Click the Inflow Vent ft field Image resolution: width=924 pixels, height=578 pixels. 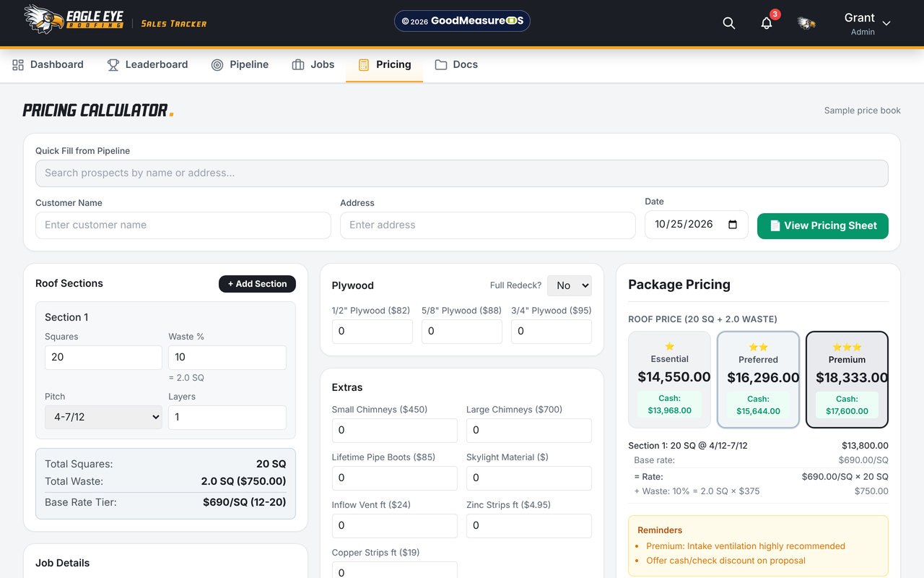(x=395, y=526)
